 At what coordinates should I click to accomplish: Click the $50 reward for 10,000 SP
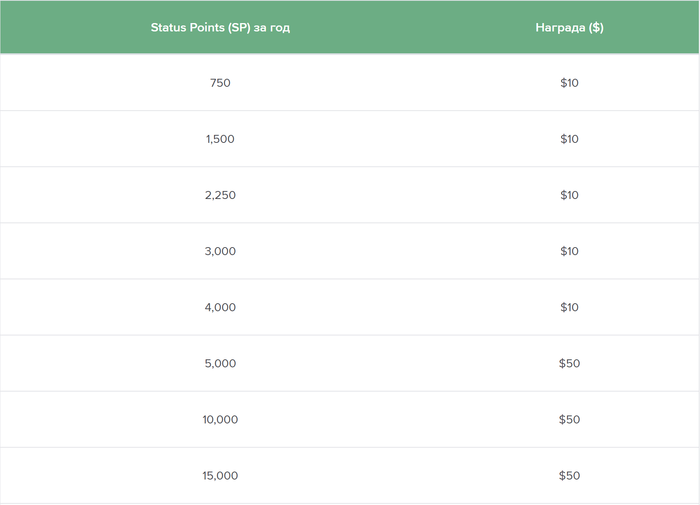tap(569, 419)
